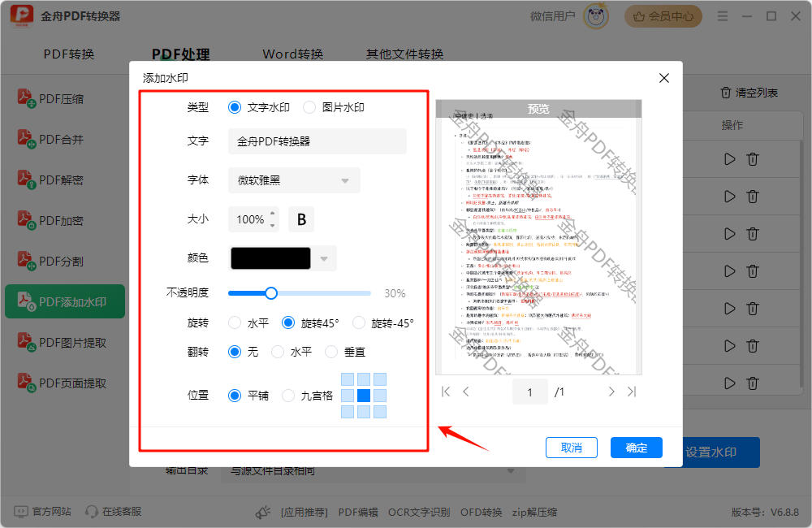Switch to PDF转换 tab
Screen dimensions: 812x528
tap(69, 54)
